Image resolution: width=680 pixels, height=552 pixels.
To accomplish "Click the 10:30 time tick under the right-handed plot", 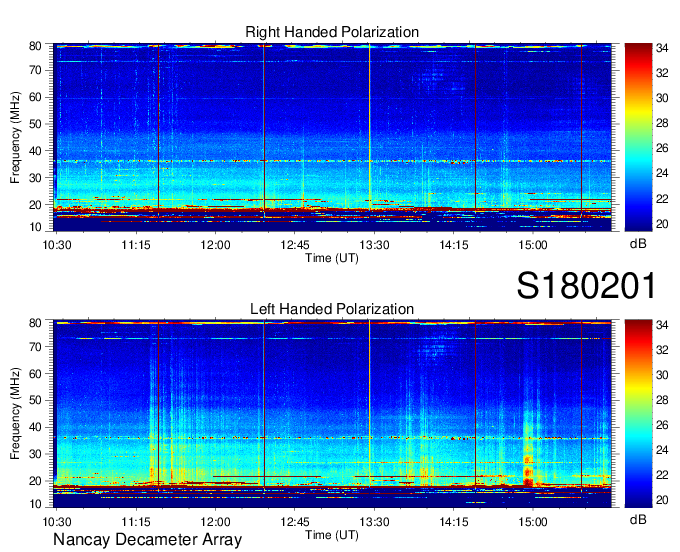I will [x=57, y=245].
